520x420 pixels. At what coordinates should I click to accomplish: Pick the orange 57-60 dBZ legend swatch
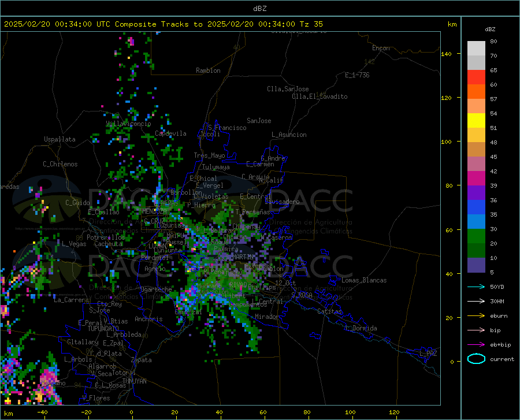[476, 92]
